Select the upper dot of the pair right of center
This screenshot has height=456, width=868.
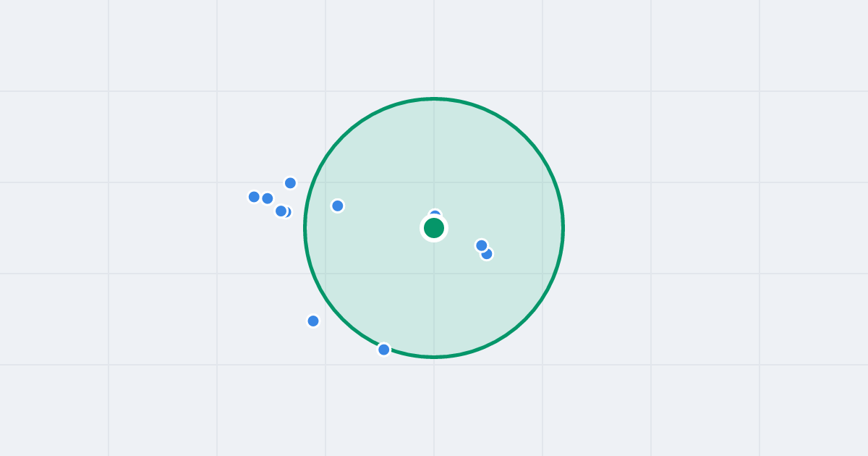(482, 245)
